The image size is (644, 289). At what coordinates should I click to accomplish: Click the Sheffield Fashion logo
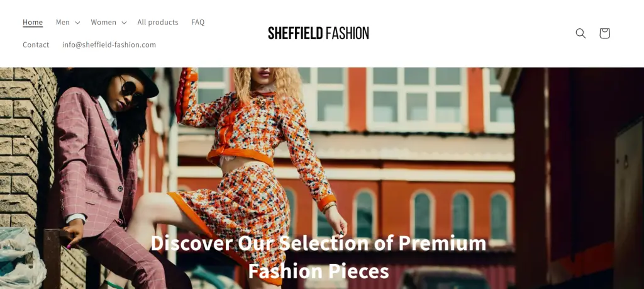318,33
